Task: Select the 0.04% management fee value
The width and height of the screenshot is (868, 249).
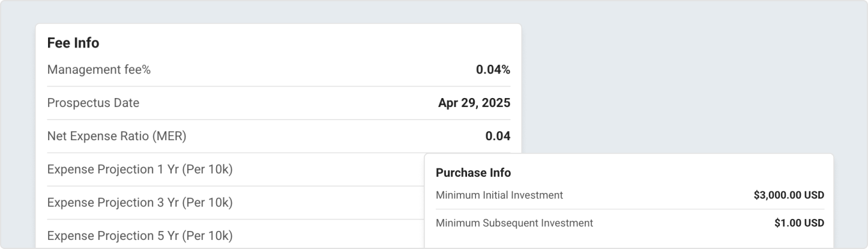Action: [x=493, y=70]
